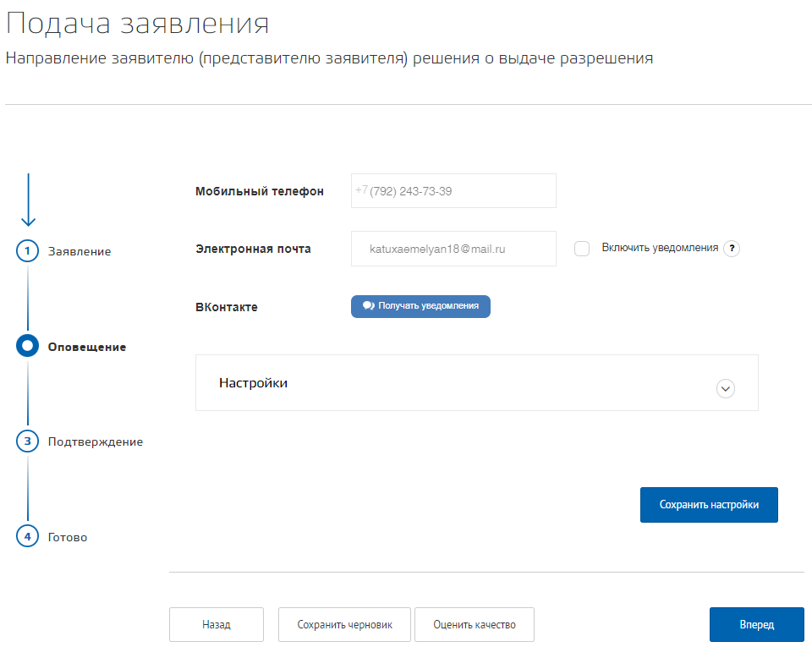Enable the Включить уведомления checkbox
This screenshot has height=658, width=812.
pyautogui.click(x=582, y=249)
